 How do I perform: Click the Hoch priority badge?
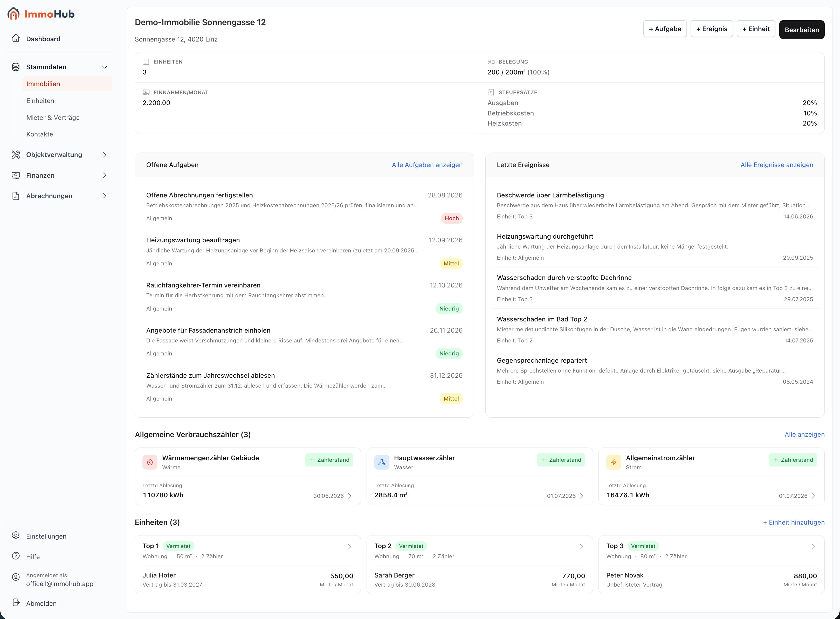(x=451, y=218)
